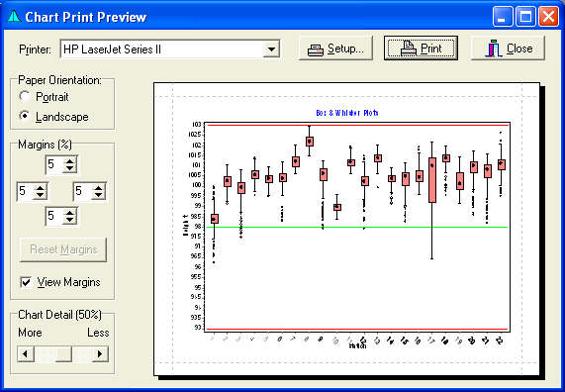Image resolution: width=565 pixels, height=392 pixels.
Task: Click the right margin input field
Action: pos(83,191)
